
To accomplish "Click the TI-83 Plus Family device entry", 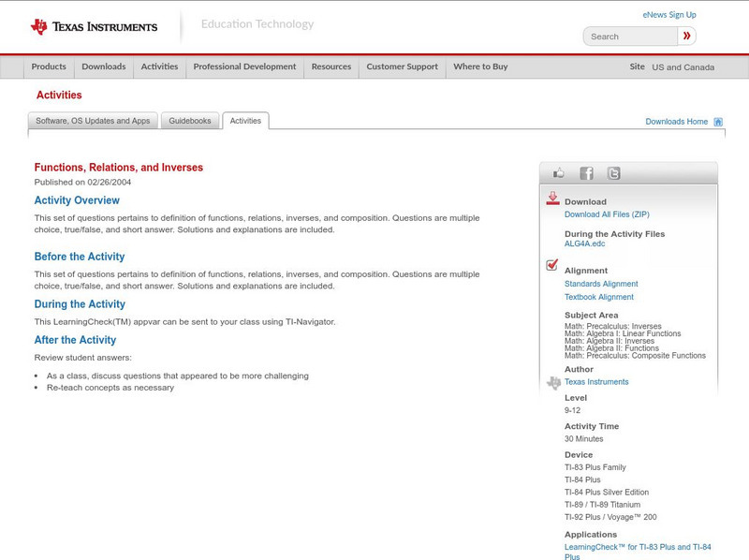I will 595,467.
